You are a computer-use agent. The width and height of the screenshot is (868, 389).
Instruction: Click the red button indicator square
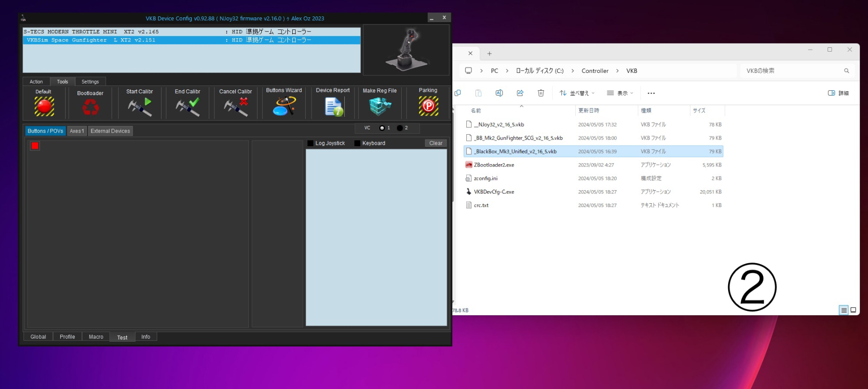coord(35,146)
